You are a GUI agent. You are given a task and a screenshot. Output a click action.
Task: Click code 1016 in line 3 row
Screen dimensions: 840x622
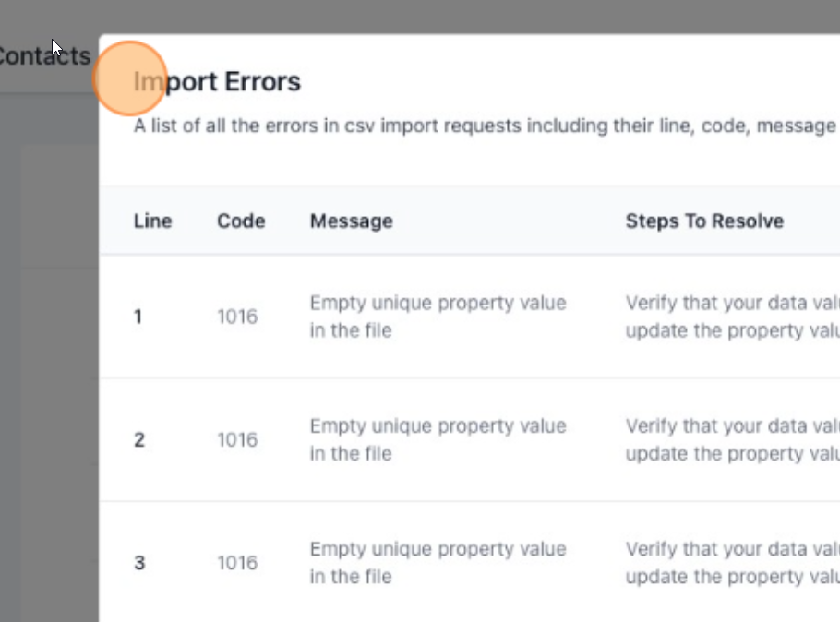tap(237, 563)
